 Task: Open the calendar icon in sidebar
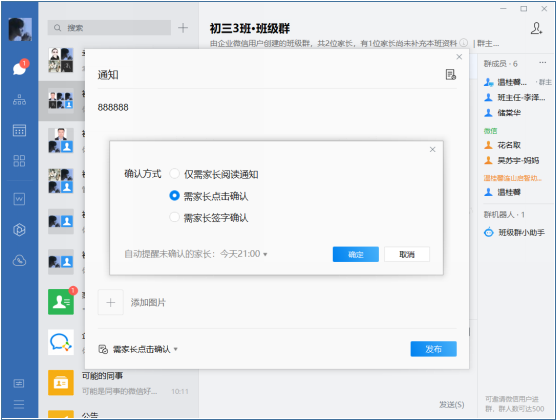click(19, 130)
